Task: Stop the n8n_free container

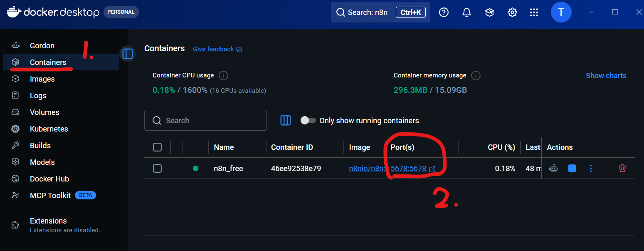Action: click(572, 168)
